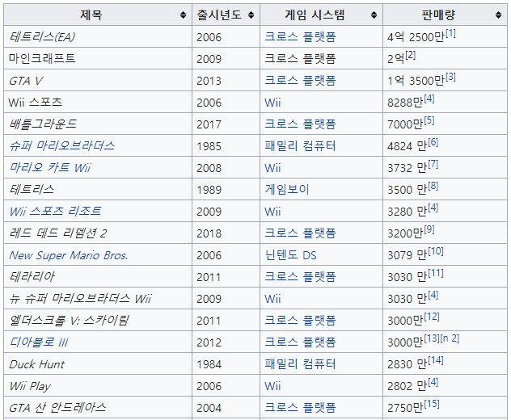
Task: Select 레드 데드 리뎀션 2 title cell
Action: click(x=98, y=233)
